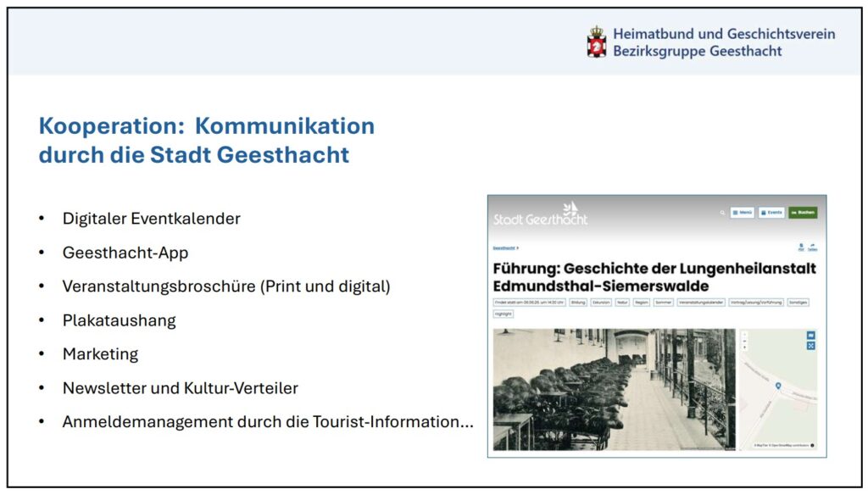This screenshot has width=868, height=495.
Task: Click the Veranstaltungskalender tag
Action: pos(701,303)
